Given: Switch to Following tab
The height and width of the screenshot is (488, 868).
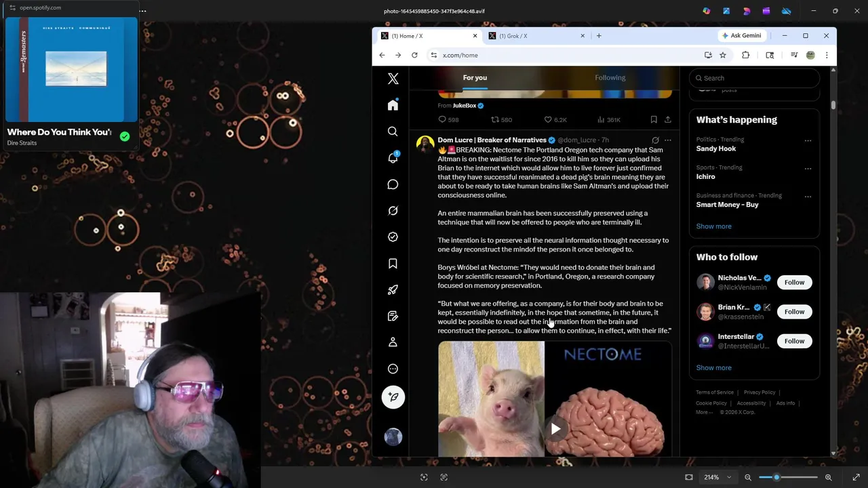Looking at the screenshot, I should point(610,78).
